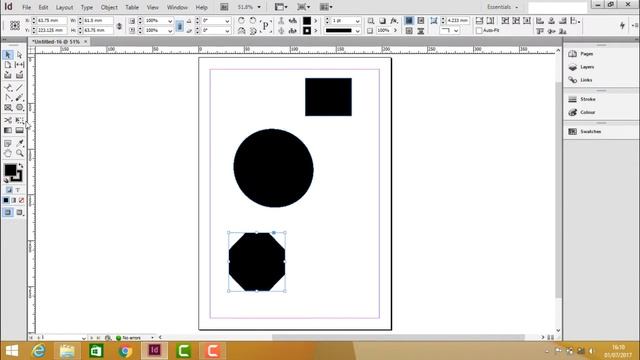Select the Eyedropper tool
The width and height of the screenshot is (640, 360).
pyautogui.click(x=19, y=143)
